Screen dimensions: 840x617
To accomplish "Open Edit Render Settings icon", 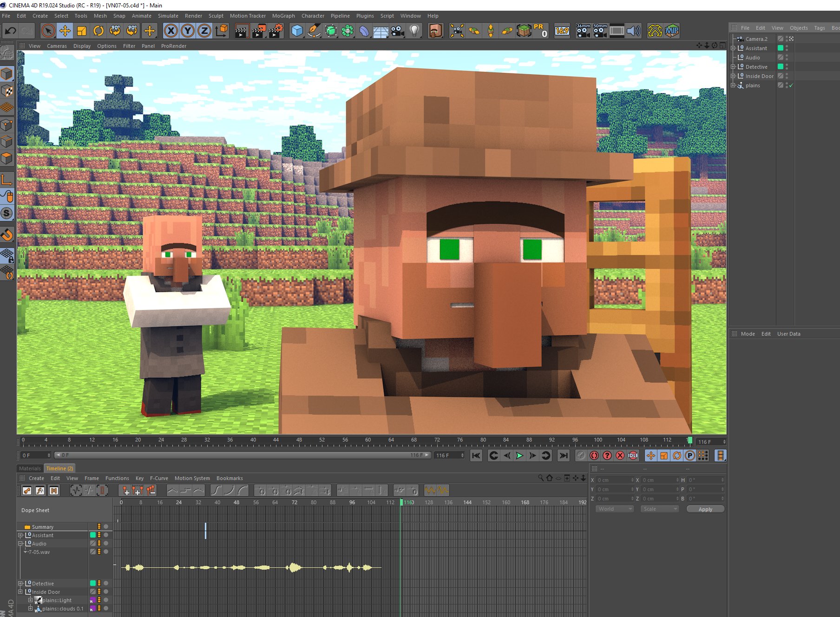I will (x=276, y=31).
